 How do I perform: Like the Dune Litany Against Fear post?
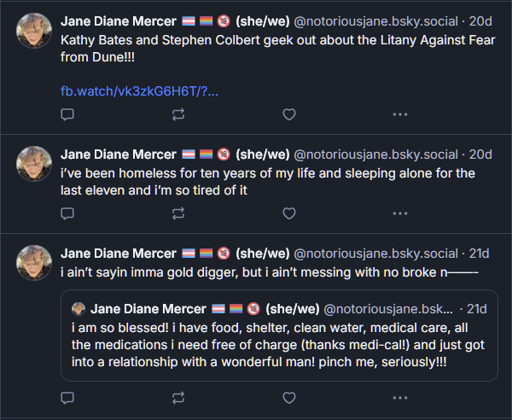tap(289, 114)
